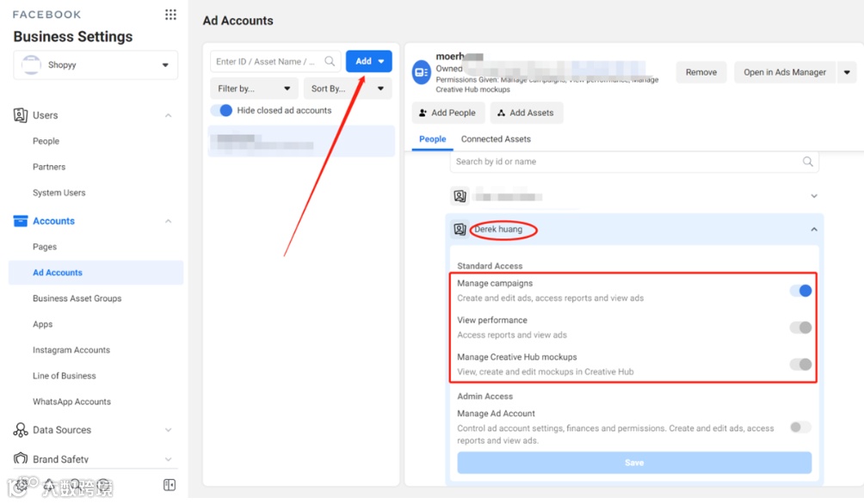The height and width of the screenshot is (504, 864).
Task: Click the Brand Safety shield icon
Action: (21, 458)
